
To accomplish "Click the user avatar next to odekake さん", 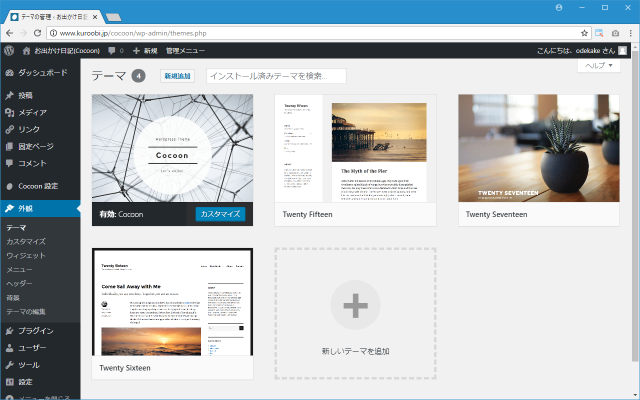I will coord(622,51).
